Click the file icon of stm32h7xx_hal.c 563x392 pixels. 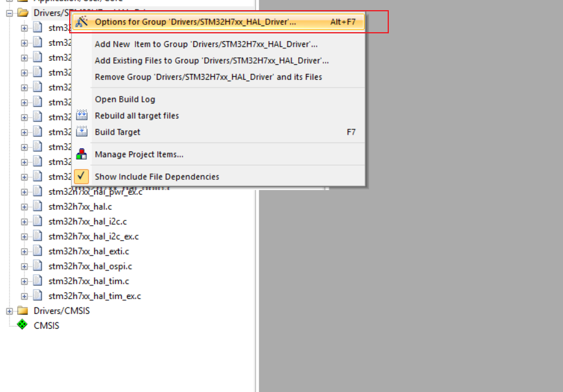click(x=38, y=206)
